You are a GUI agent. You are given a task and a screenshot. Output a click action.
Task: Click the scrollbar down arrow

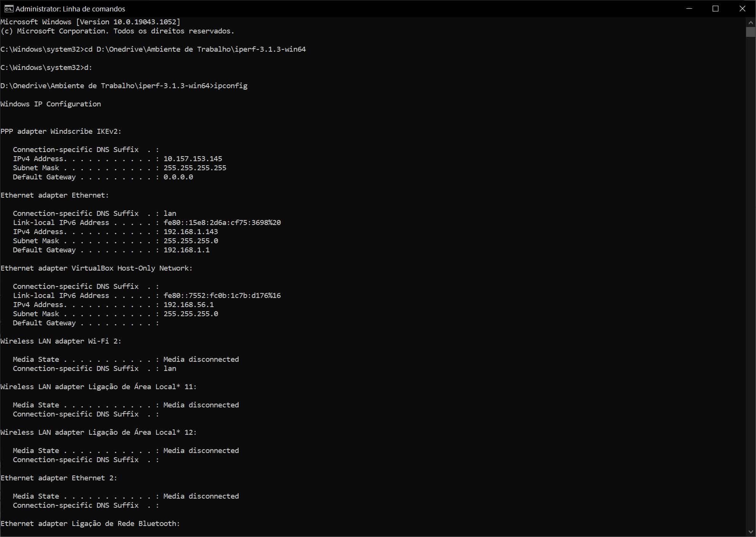[x=750, y=532]
